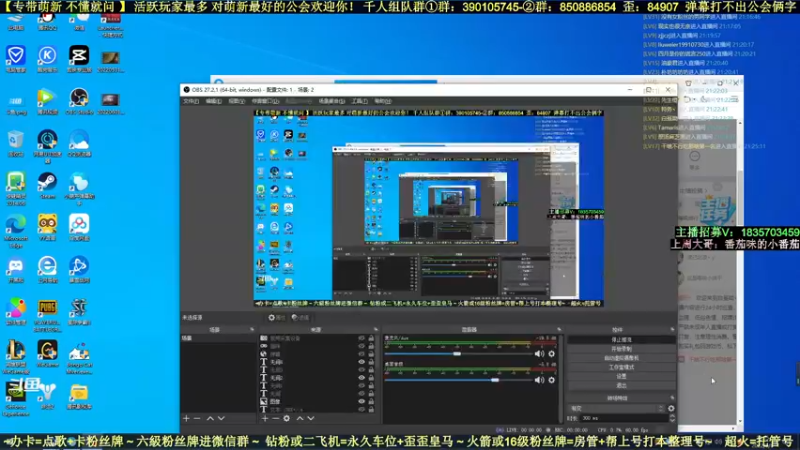The image size is (800, 450).
Task: Click 停止推流 stop streaming button
Action: [x=621, y=340]
